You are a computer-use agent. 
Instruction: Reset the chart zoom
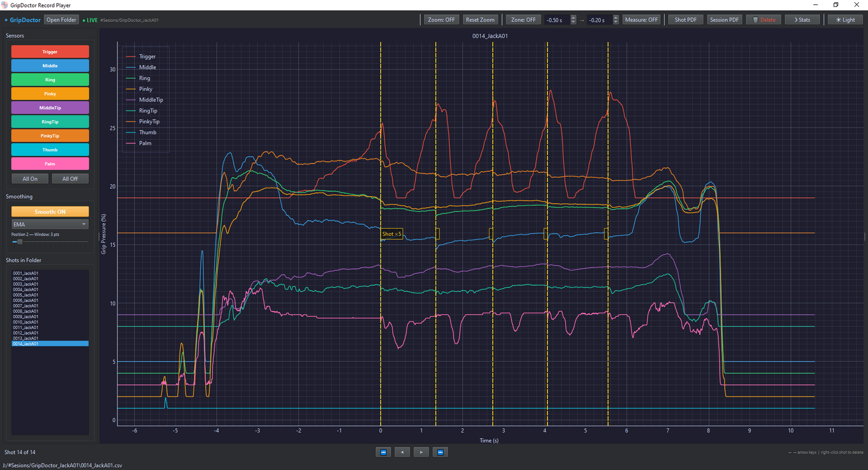coord(480,20)
